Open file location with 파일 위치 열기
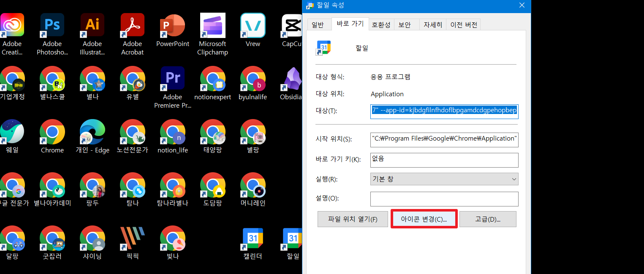 [x=353, y=219]
